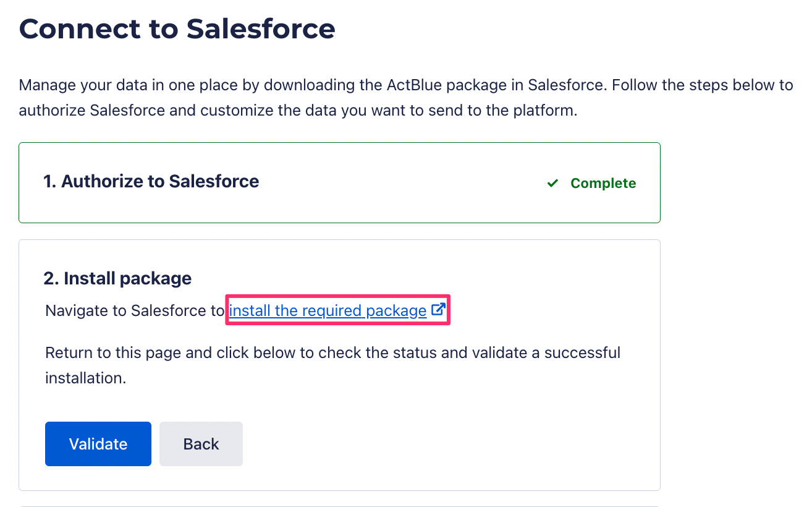Screen dimensions: 812x507
Task: Click the Return to this page paragraph
Action: pos(333,365)
